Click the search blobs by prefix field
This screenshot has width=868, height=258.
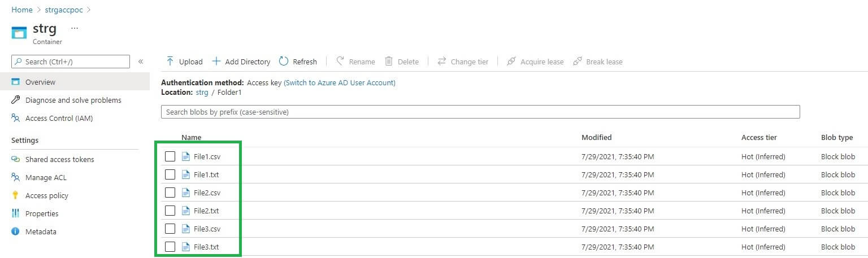coord(480,112)
